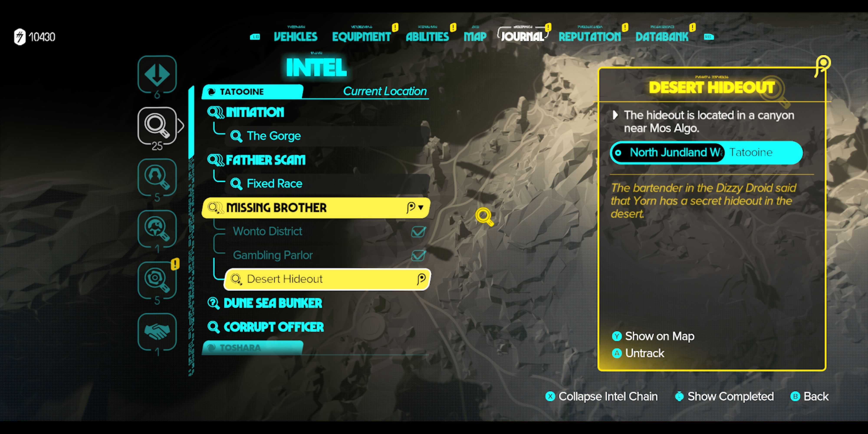Expand the Initiation intel entry

click(x=255, y=112)
